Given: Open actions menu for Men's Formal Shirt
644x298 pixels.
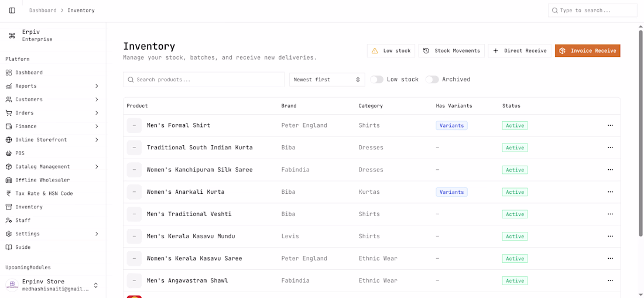Looking at the screenshot, I should tap(610, 126).
